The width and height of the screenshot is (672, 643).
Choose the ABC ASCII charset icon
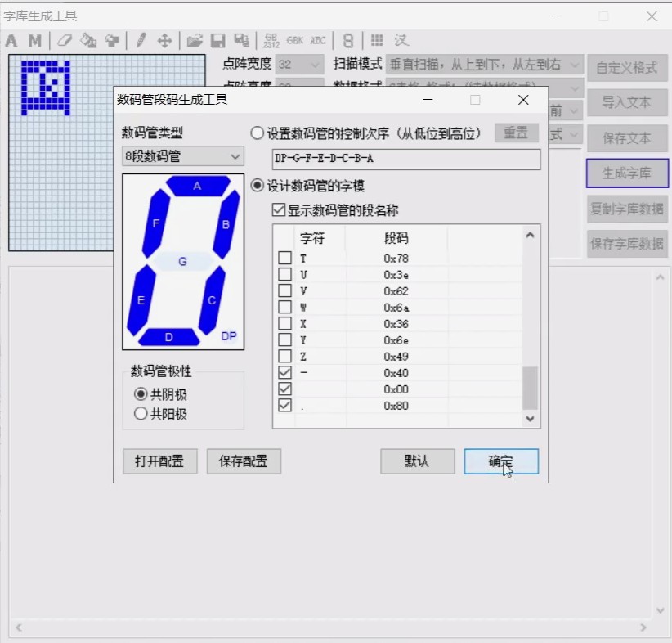(317, 41)
